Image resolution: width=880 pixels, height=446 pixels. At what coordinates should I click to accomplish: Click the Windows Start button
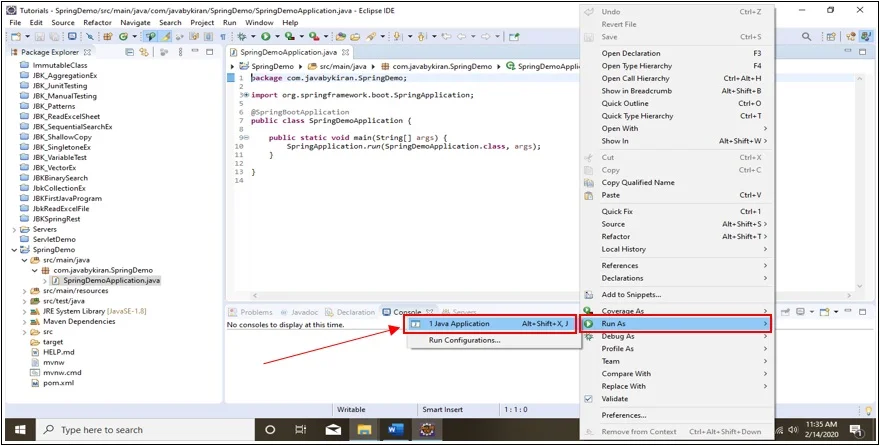(x=20, y=430)
